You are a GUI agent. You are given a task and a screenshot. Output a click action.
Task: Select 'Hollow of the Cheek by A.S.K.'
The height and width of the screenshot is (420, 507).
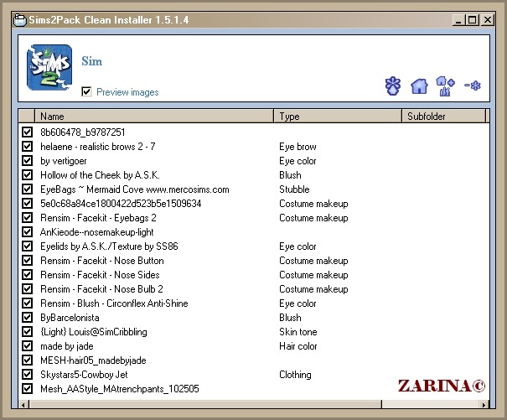tap(100, 175)
